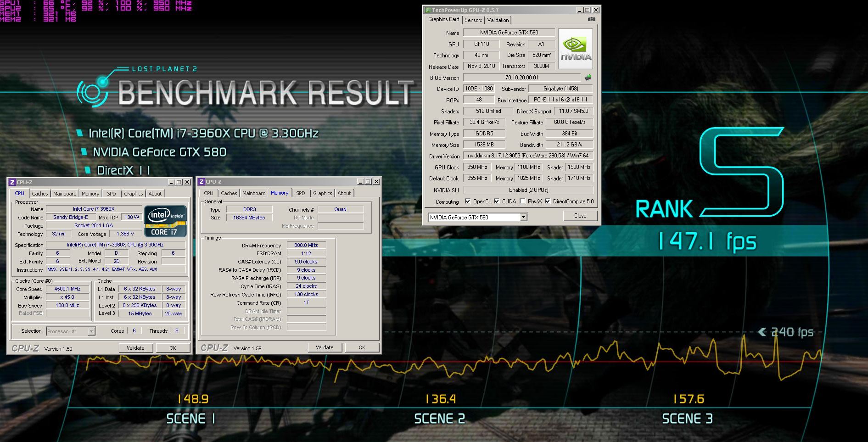Screen dimensions: 868x442
Task: Open the SPD tab in CPU-Z memory window
Action: 300,193
